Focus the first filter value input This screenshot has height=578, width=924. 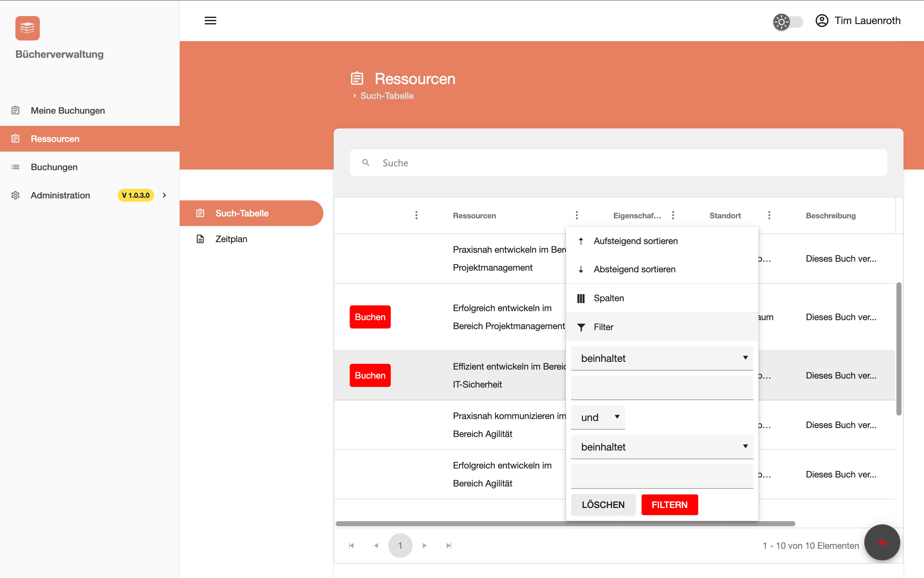pyautogui.click(x=662, y=388)
